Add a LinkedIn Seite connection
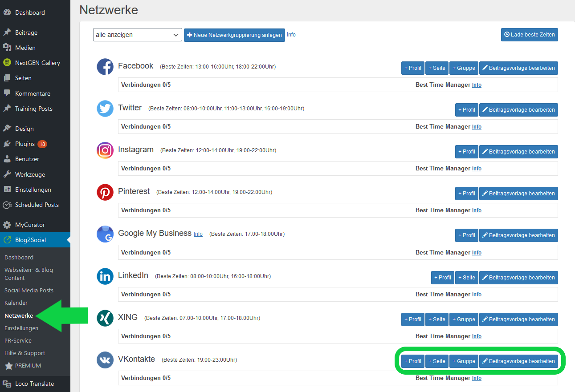The width and height of the screenshot is (575, 392). pyautogui.click(x=467, y=278)
